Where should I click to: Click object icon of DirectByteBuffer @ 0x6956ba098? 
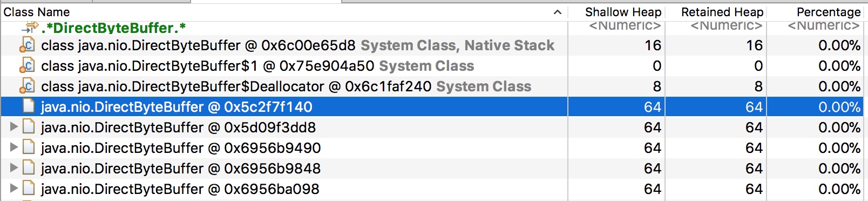pyautogui.click(x=29, y=189)
